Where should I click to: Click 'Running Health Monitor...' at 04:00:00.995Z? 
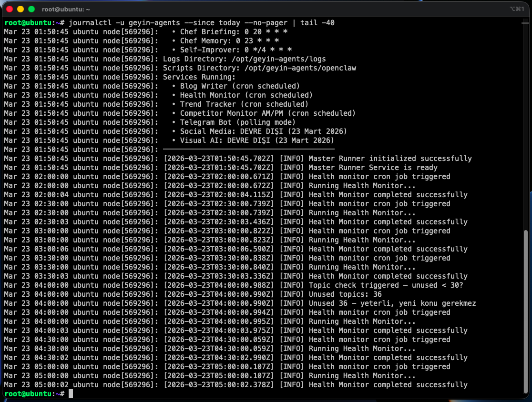(362, 322)
